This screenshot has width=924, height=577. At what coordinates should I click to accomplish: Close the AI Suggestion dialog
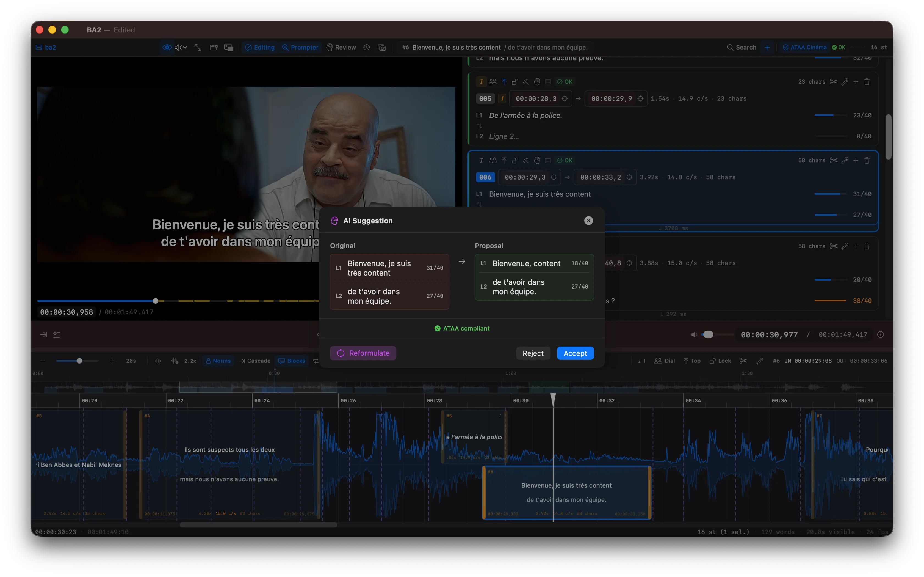pos(588,221)
